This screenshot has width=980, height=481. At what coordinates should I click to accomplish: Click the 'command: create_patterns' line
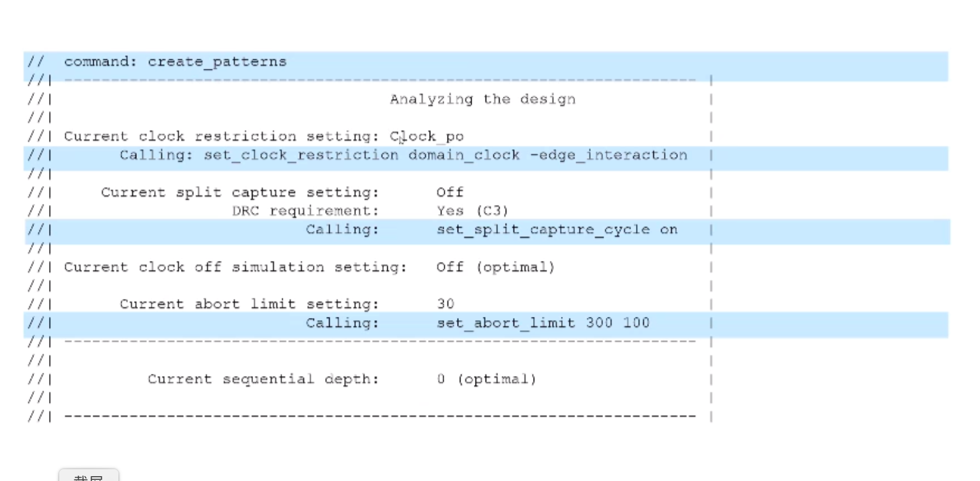coord(176,61)
